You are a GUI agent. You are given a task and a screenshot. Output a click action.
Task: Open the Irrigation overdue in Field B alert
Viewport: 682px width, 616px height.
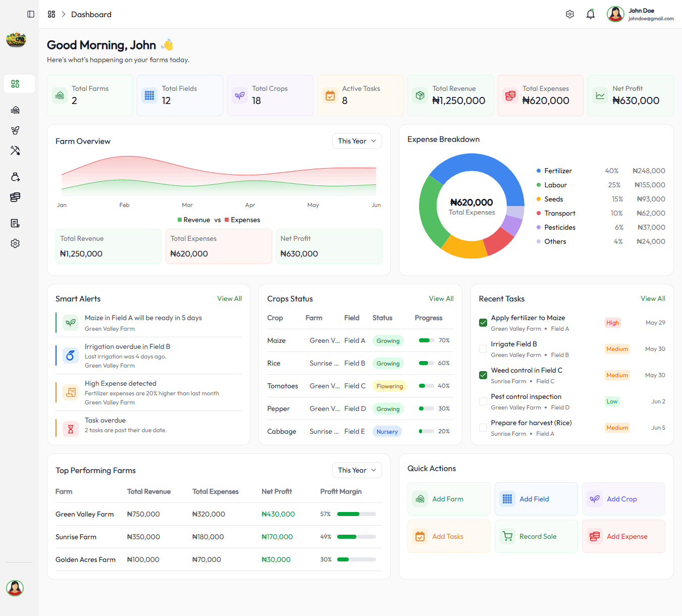[149, 355]
